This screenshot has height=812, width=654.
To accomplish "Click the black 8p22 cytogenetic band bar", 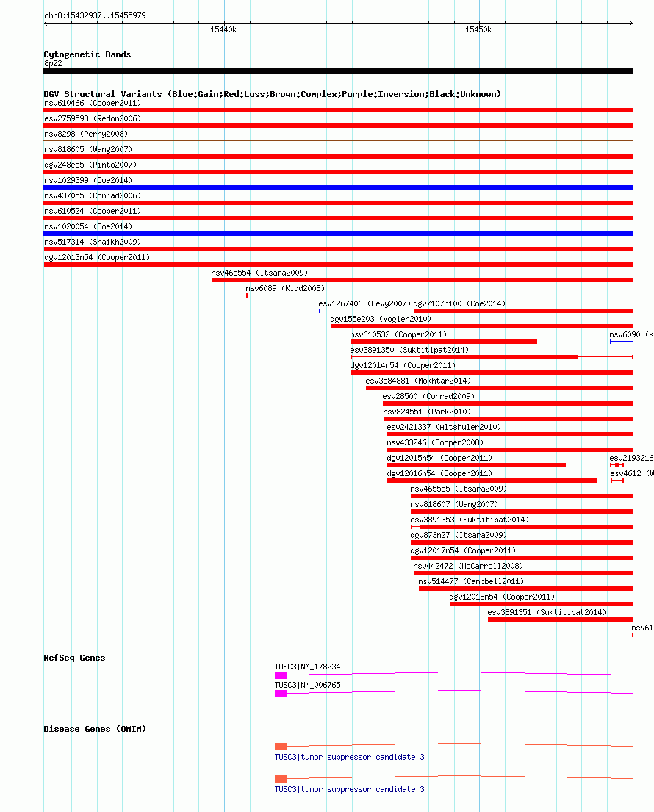I will [339, 71].
